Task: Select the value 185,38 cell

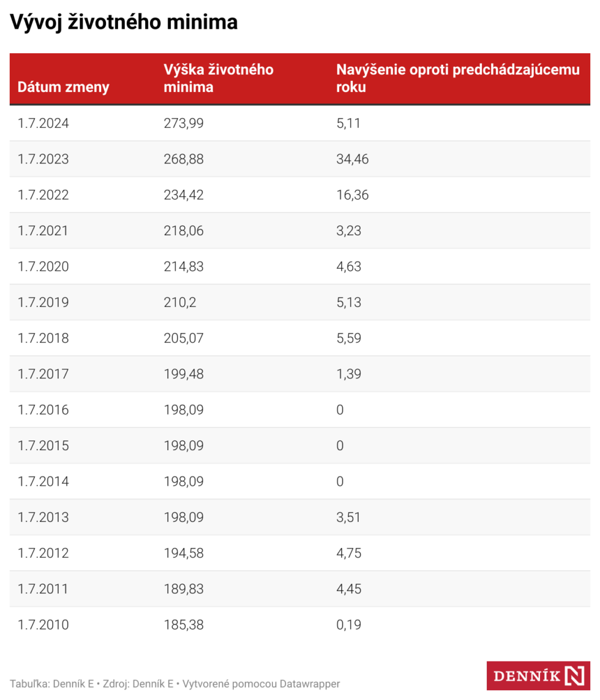Action: (184, 625)
